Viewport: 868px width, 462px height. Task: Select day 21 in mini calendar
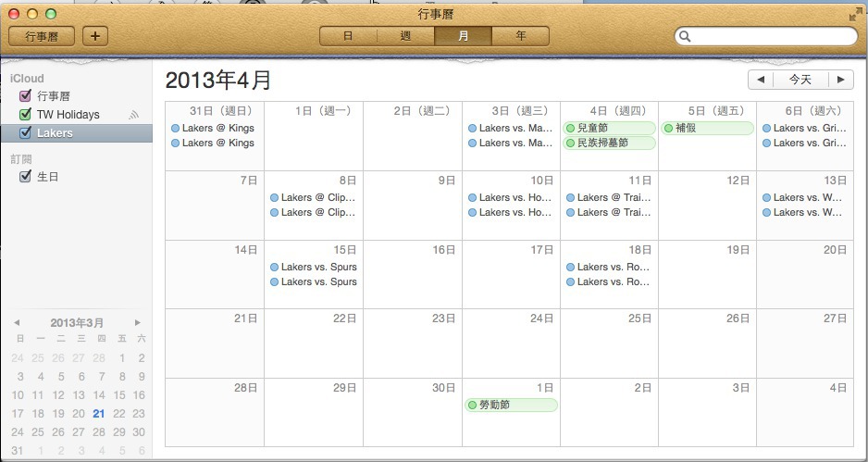click(98, 414)
